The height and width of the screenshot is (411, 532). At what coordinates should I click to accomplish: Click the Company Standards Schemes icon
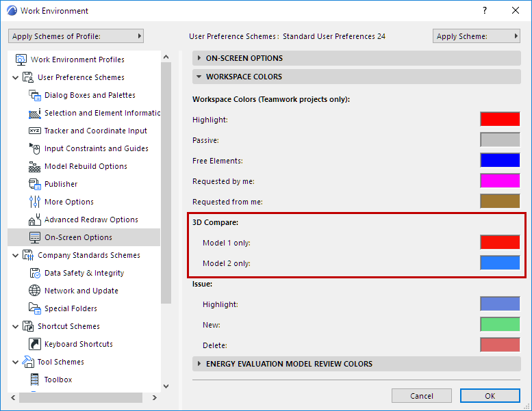tap(28, 255)
